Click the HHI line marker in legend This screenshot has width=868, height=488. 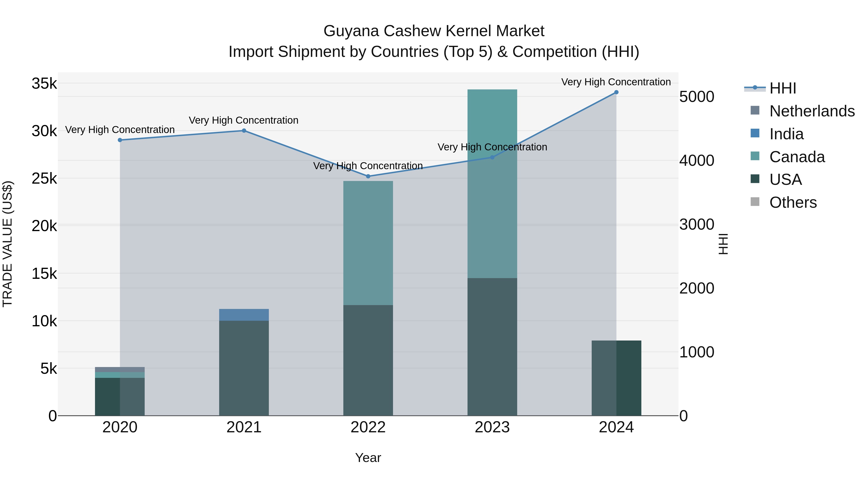point(755,88)
